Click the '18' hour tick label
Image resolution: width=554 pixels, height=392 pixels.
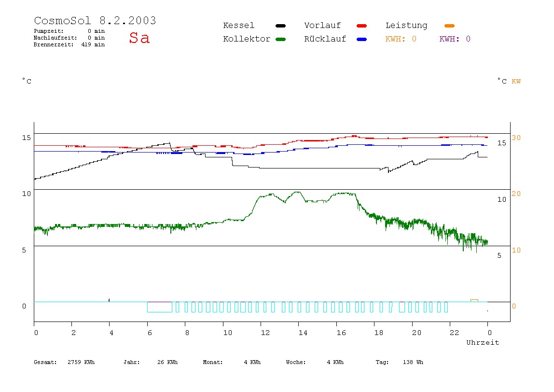(379, 333)
